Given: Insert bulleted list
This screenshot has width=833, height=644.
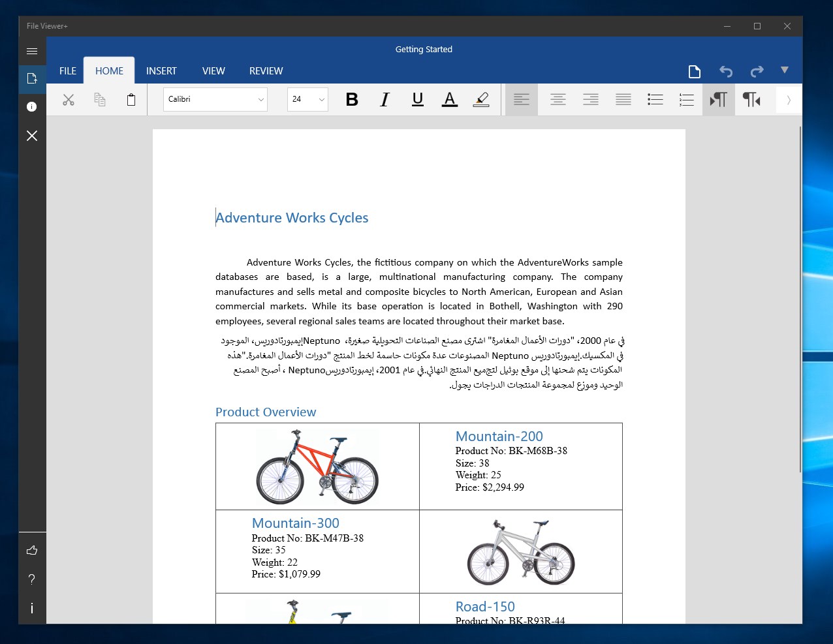Looking at the screenshot, I should tap(655, 100).
